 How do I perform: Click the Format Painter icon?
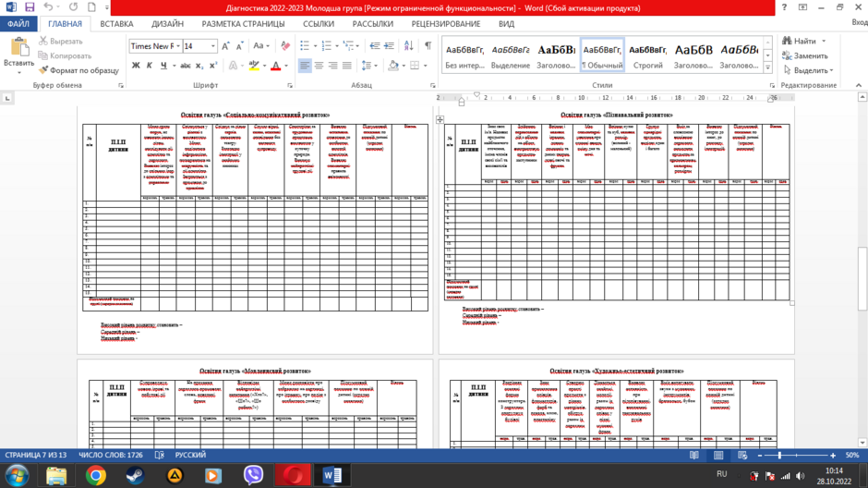pos(43,70)
